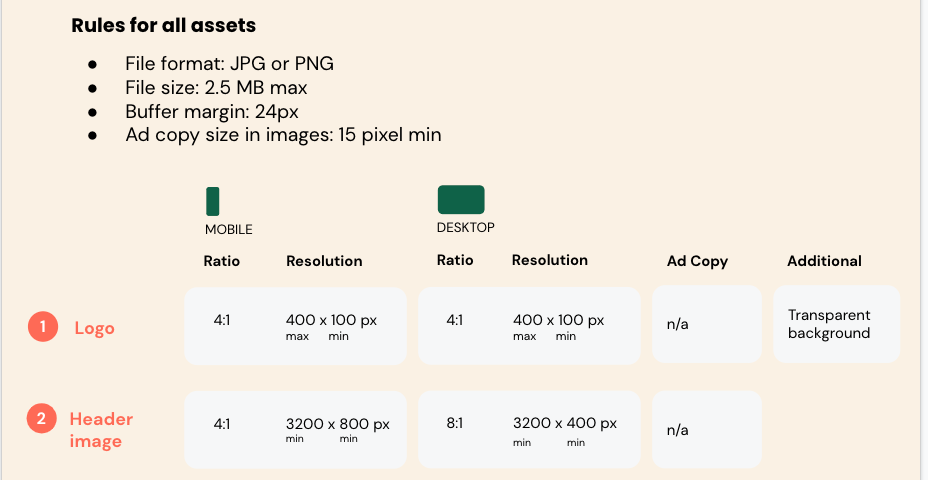Click the orange number 2 circle
The width and height of the screenshot is (928, 480).
[41, 419]
